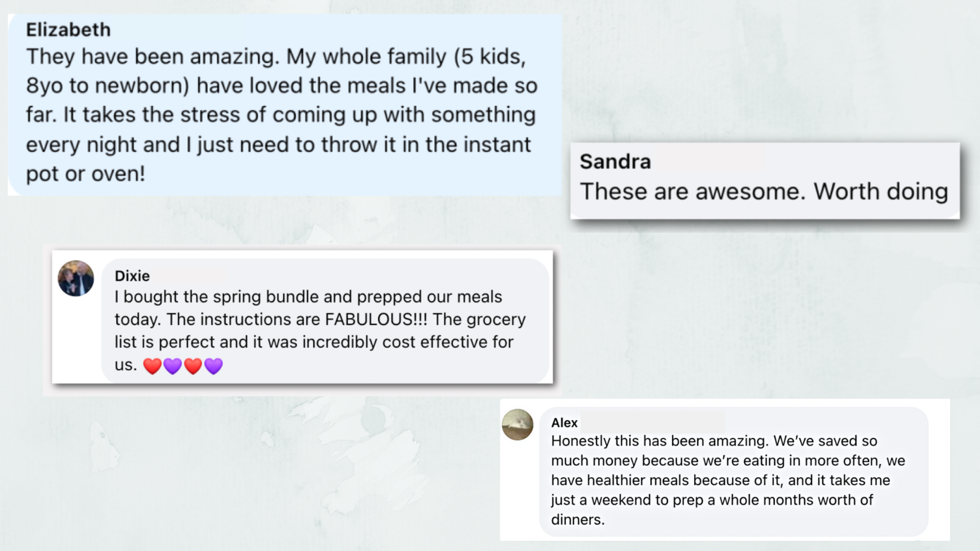Select the Alex commenter name
This screenshot has height=551, width=980.
pyautogui.click(x=565, y=423)
